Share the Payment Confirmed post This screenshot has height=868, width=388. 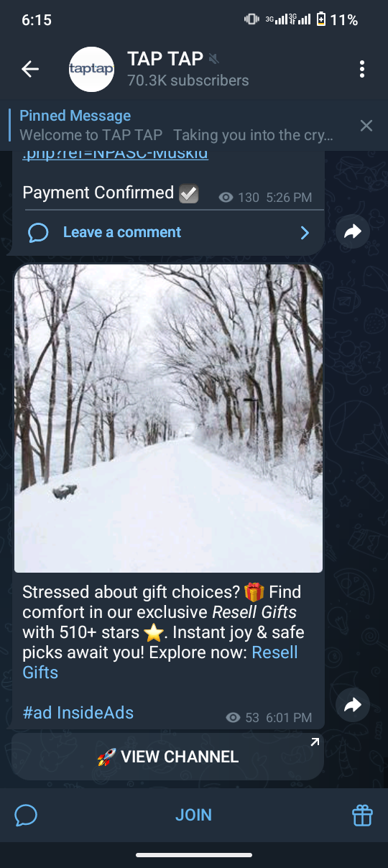pyautogui.click(x=353, y=231)
